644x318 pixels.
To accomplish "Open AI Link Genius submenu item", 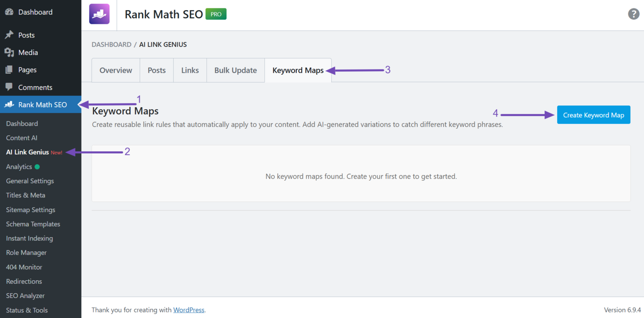I will pyautogui.click(x=28, y=152).
